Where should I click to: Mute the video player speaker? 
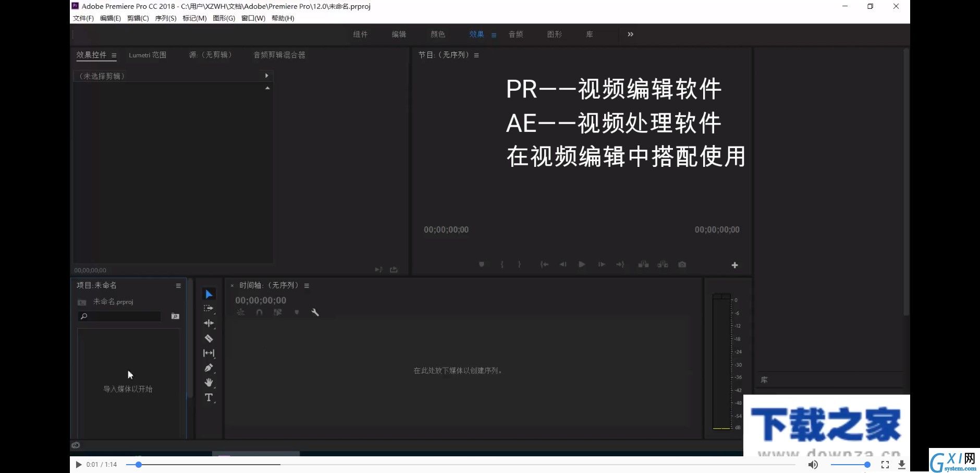[x=813, y=464]
